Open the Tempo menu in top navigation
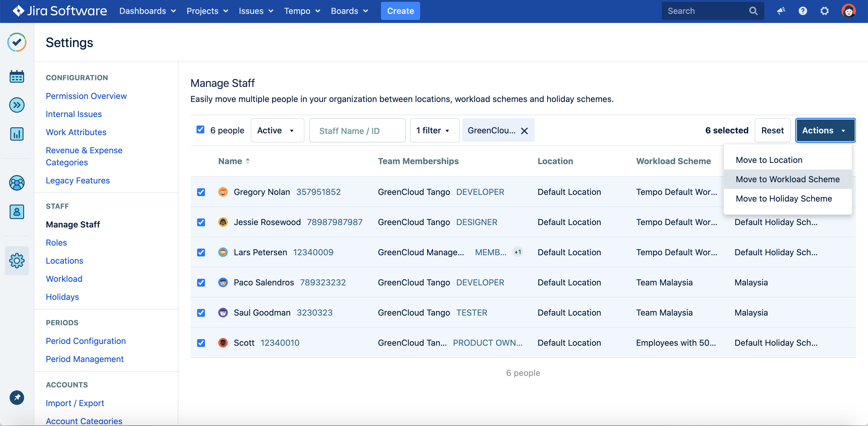 (x=302, y=11)
